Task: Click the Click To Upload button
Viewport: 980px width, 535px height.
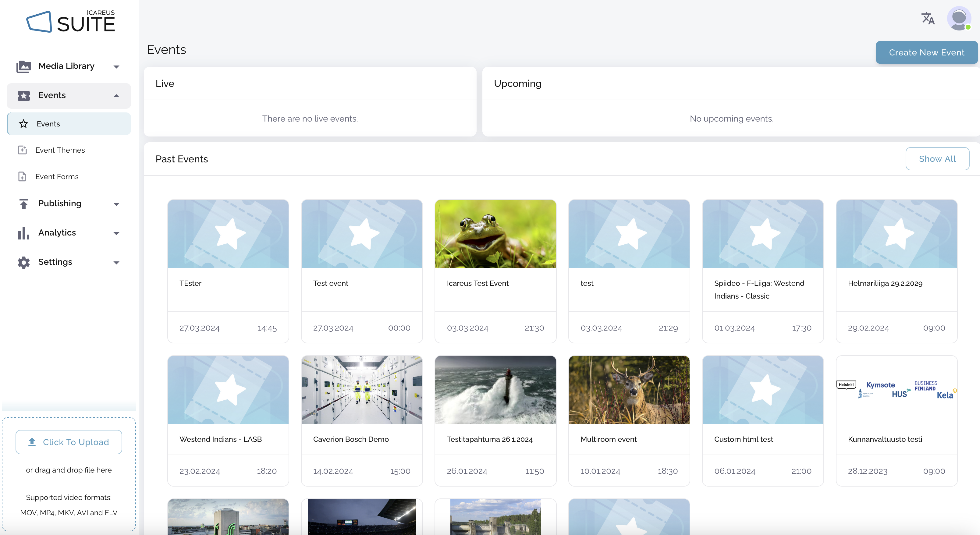Action: 69,442
